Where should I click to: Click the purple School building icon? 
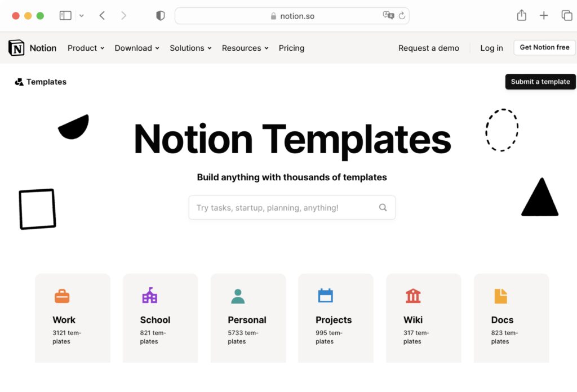(149, 295)
